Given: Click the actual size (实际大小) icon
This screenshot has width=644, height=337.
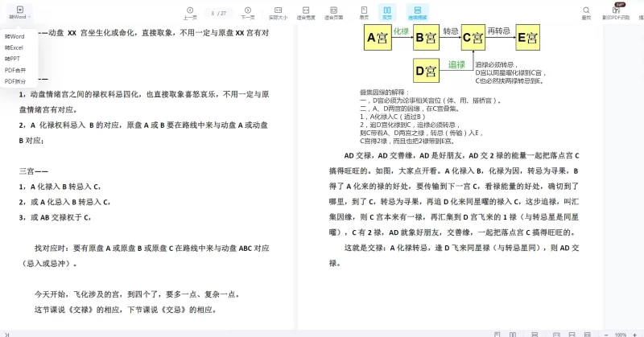Looking at the screenshot, I should [x=278, y=12].
